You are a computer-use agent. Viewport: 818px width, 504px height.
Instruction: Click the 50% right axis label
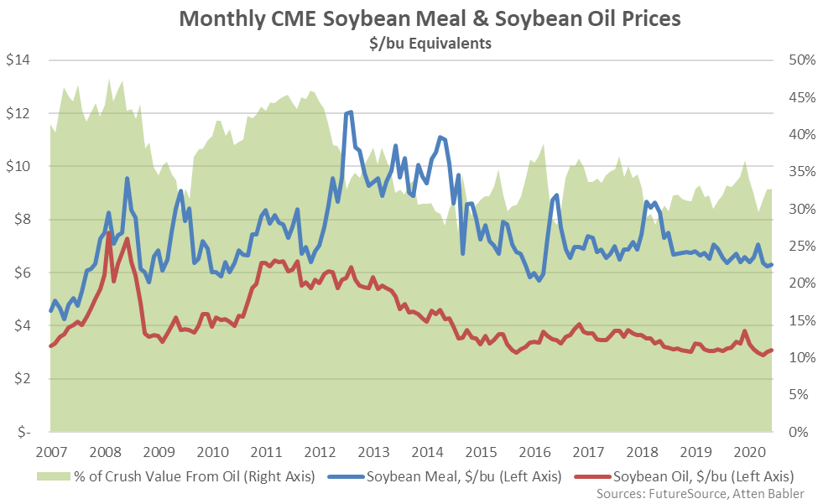tap(802, 60)
